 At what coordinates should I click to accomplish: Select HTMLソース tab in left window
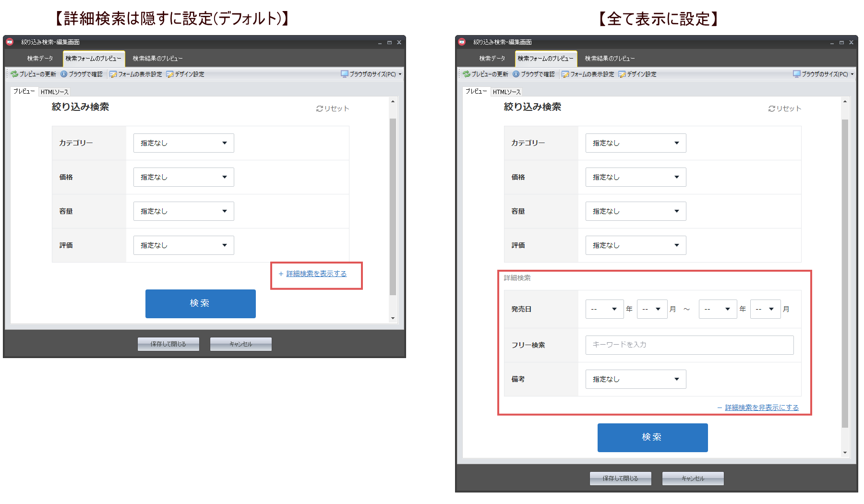click(x=55, y=92)
